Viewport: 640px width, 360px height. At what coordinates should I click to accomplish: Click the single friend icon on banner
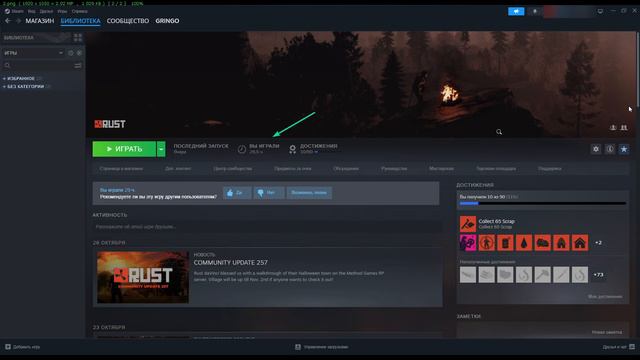[613, 128]
